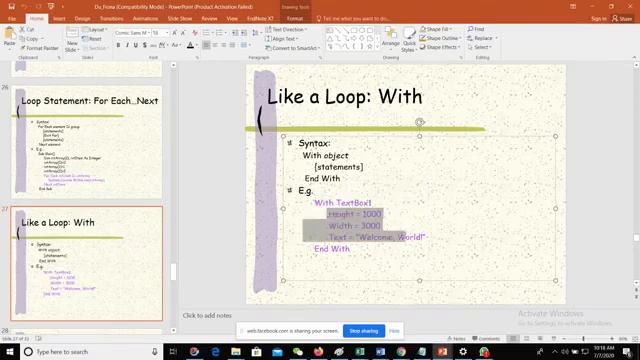Click Windows search box 'Type here to search'
The height and width of the screenshot is (360, 640).
(91, 351)
